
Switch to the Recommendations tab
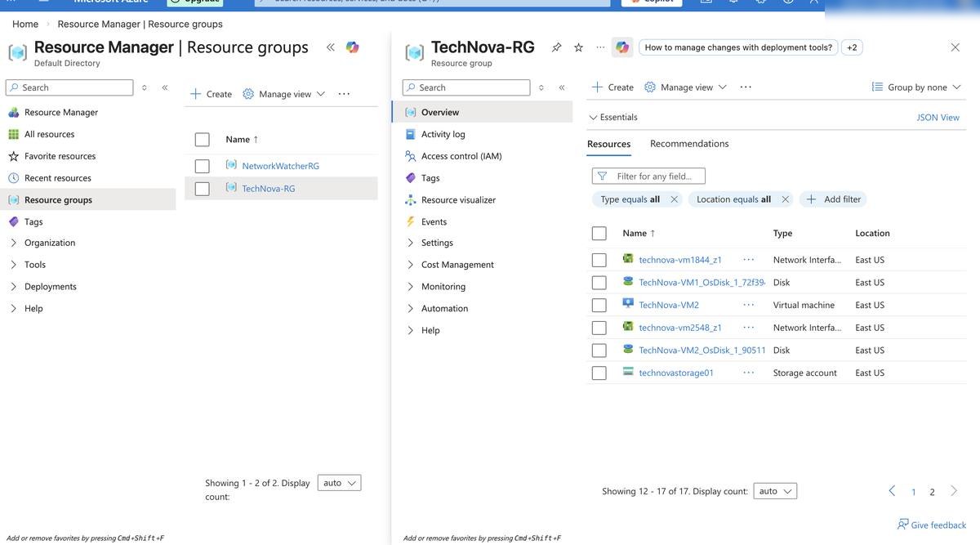[689, 144]
